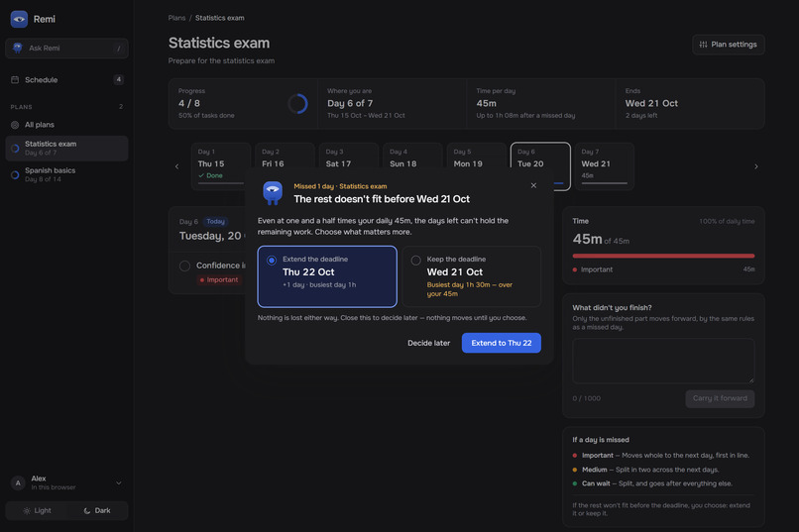Click the Today badge
Image resolution: width=799 pixels, height=532 pixels.
coord(215,222)
